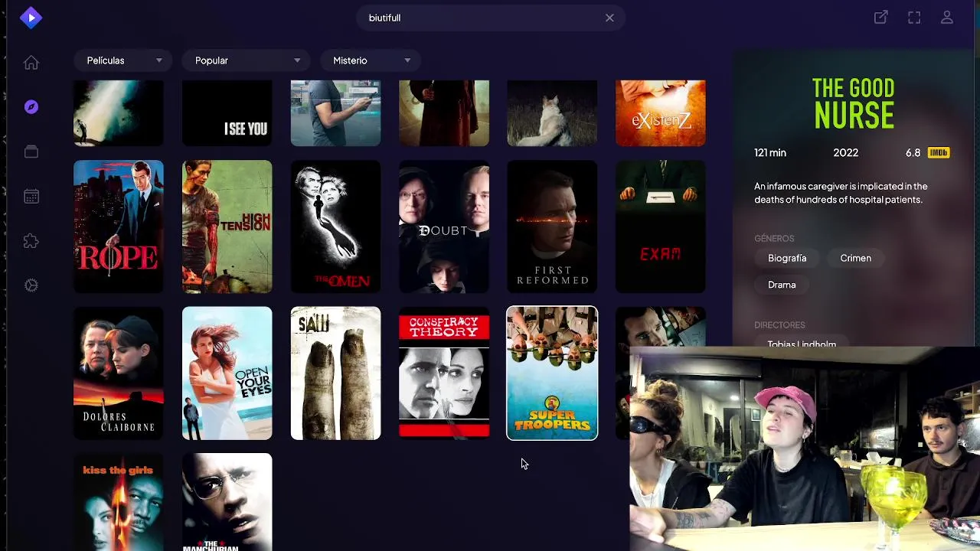This screenshot has height=551, width=980.
Task: Open the Misterio genre dropdown
Action: pos(371,60)
